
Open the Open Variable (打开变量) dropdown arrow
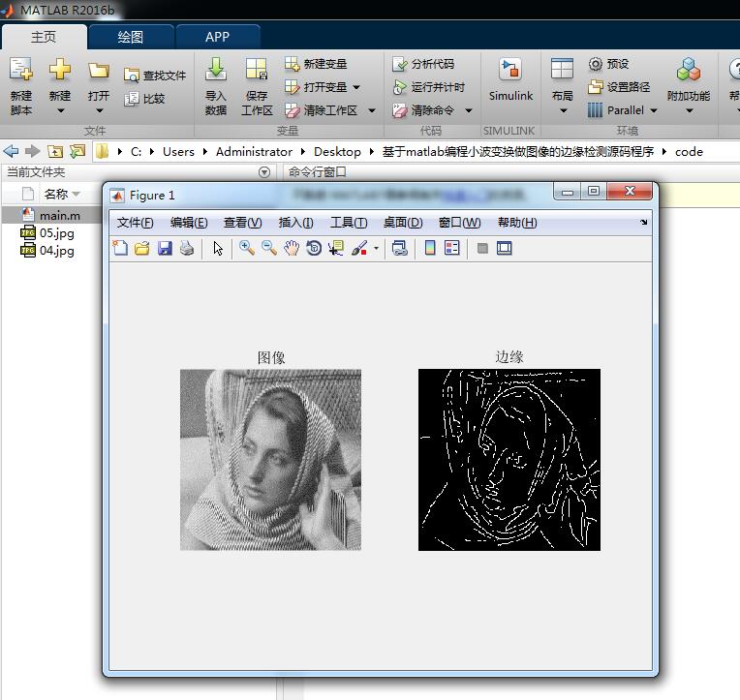(x=356, y=87)
